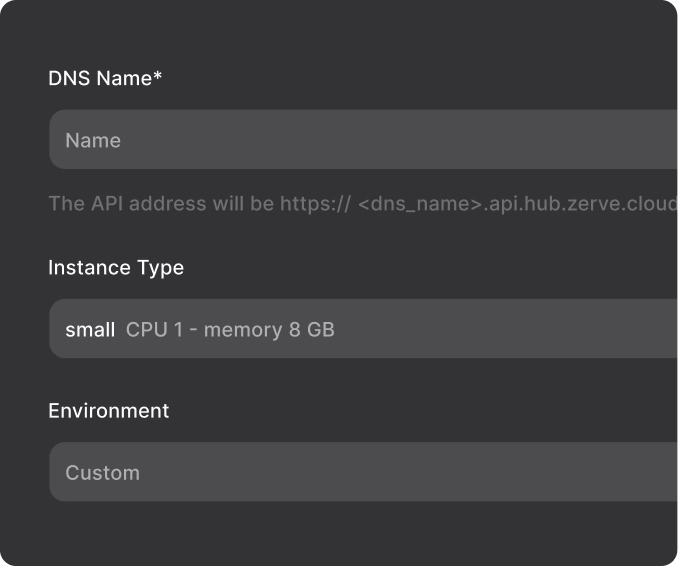
Task: Click the "DNS Name*" label
Action: pyautogui.click(x=105, y=78)
